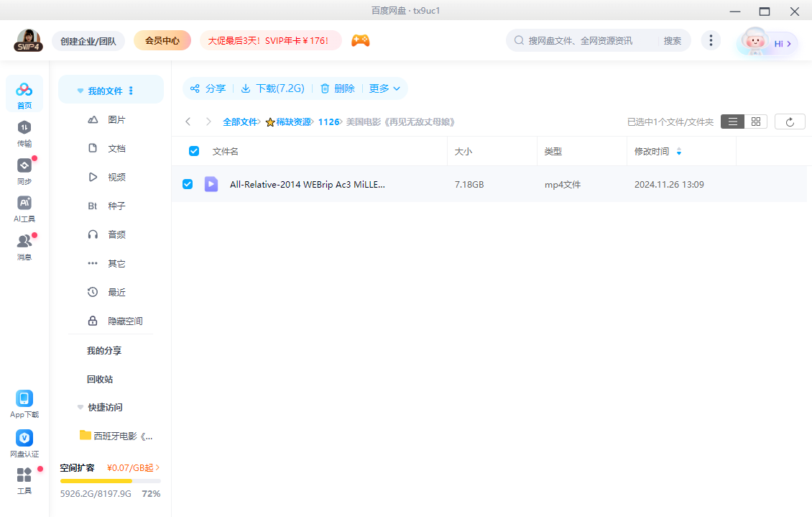Select 视频 (Videos) in the sidebar
The width and height of the screenshot is (812, 517).
click(116, 177)
